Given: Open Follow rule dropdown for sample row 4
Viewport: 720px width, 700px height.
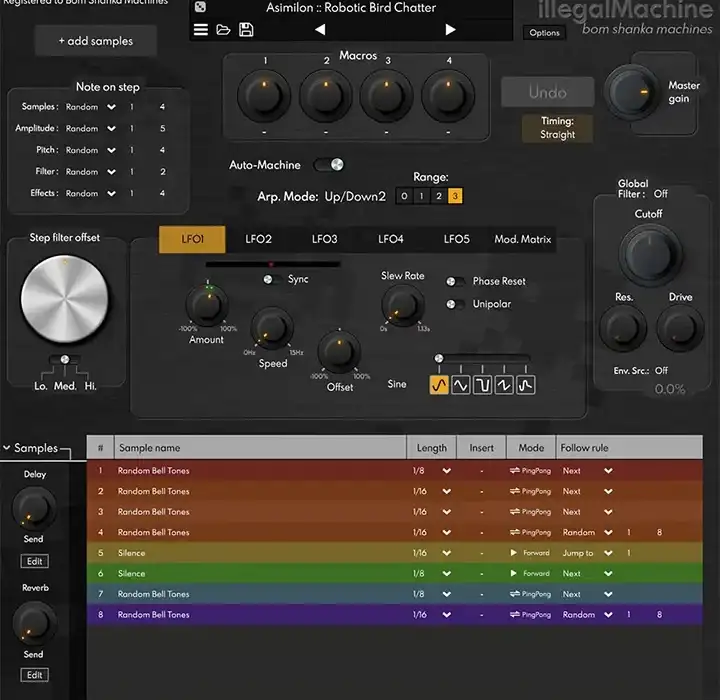Looking at the screenshot, I should (608, 532).
